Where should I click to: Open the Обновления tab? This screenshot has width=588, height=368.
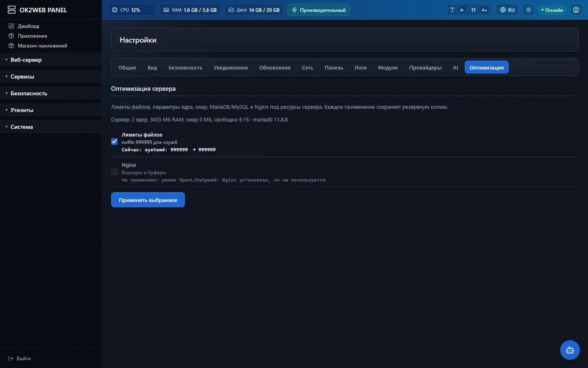point(275,67)
